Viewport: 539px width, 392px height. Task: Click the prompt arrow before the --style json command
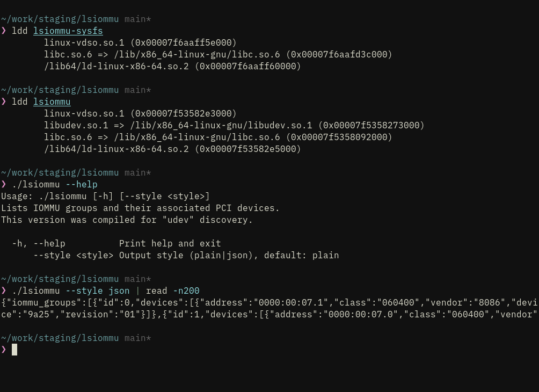(3, 291)
